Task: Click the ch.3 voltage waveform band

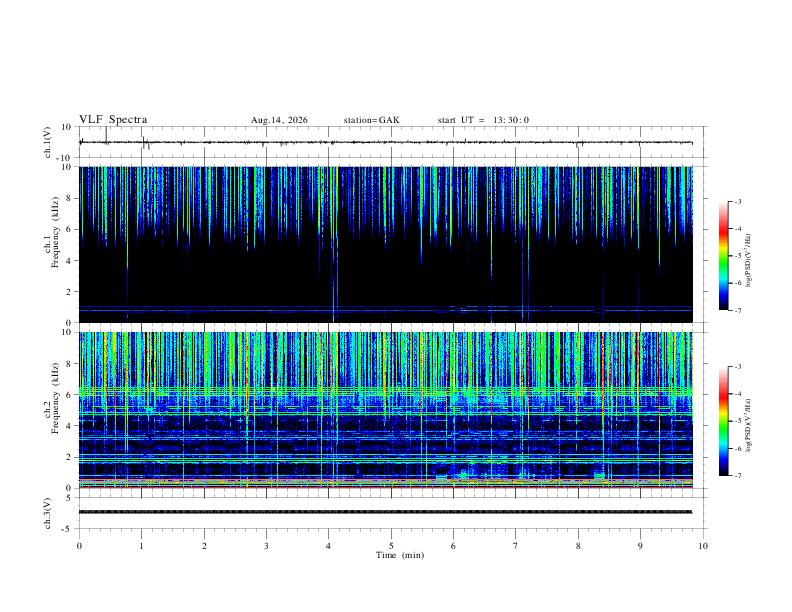Action: coord(385,512)
